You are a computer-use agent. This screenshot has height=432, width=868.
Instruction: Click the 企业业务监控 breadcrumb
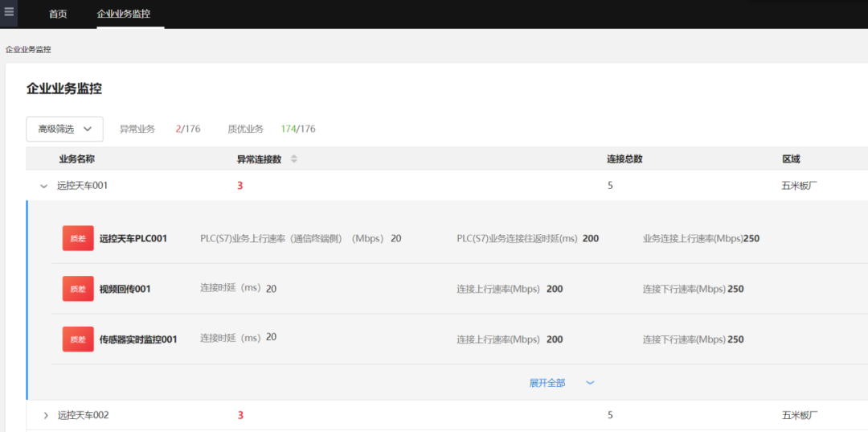tap(28, 50)
